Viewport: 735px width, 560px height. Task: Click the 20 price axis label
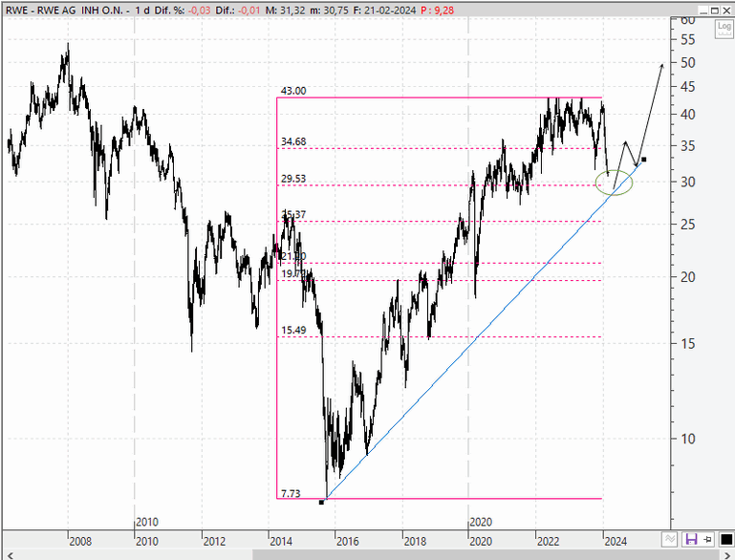click(687, 277)
